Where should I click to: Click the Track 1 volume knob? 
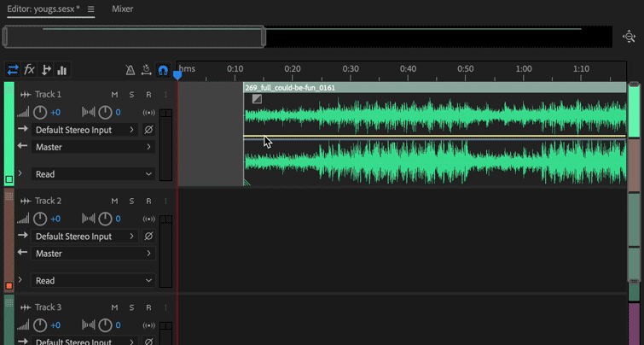point(40,112)
